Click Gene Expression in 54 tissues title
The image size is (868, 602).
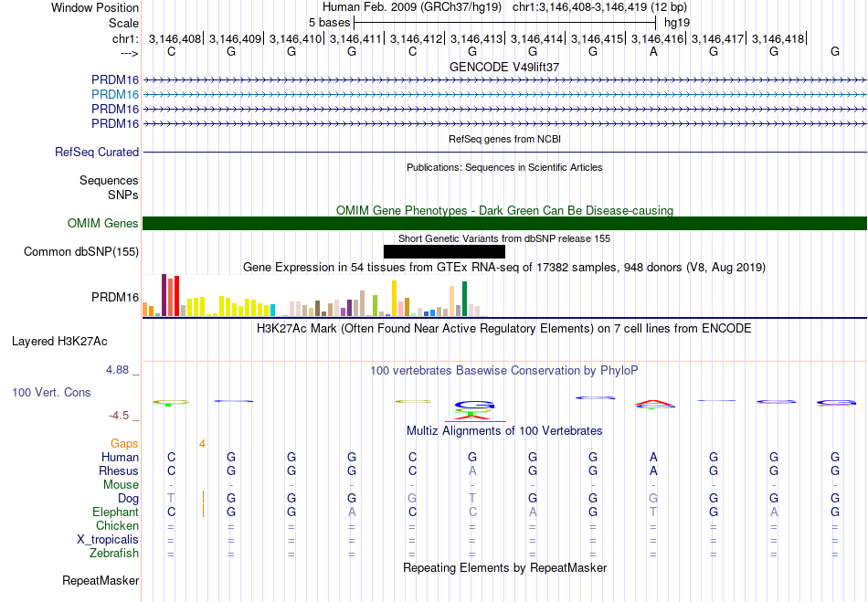click(504, 268)
